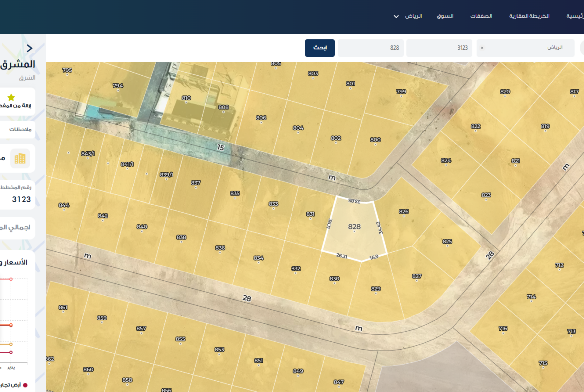Collapse the side panel with the chevron arrow
The image size is (584, 392).
[x=30, y=48]
